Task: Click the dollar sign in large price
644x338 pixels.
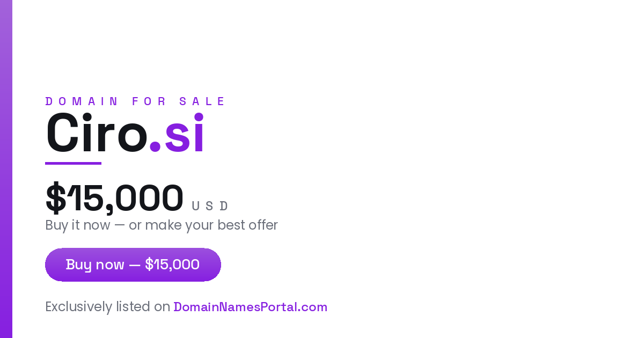Action: coord(55,198)
